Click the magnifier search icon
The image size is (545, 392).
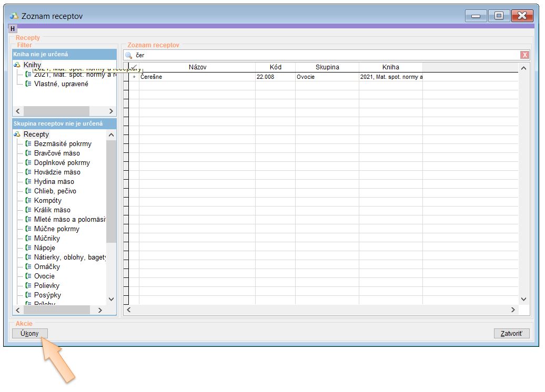click(128, 55)
